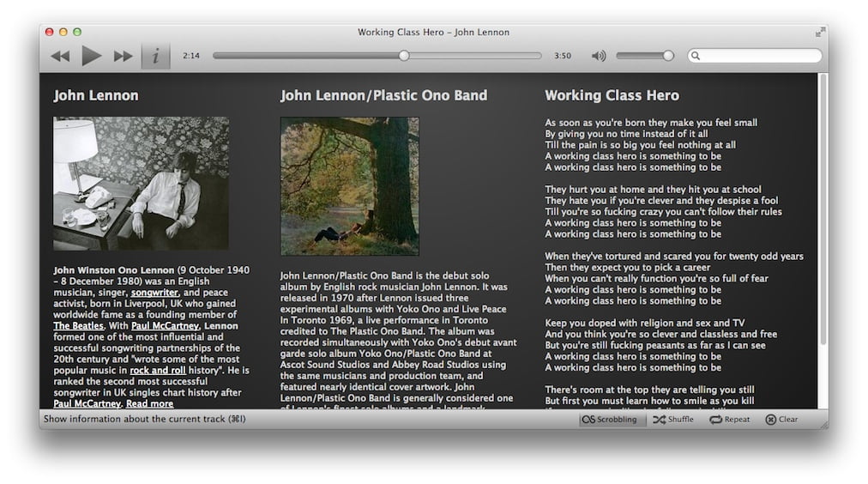
Task: Open Paul McCartney link before Read more
Action: click(87, 403)
